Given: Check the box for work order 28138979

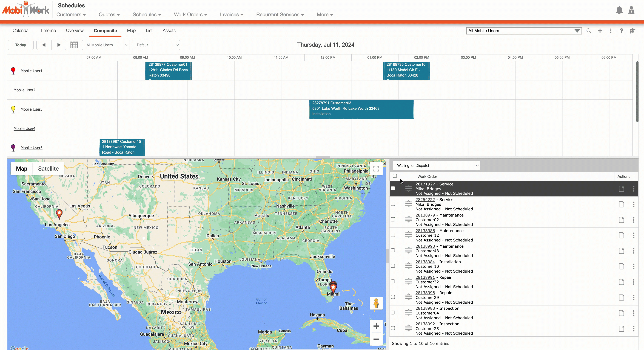Looking at the screenshot, I should coord(393,219).
